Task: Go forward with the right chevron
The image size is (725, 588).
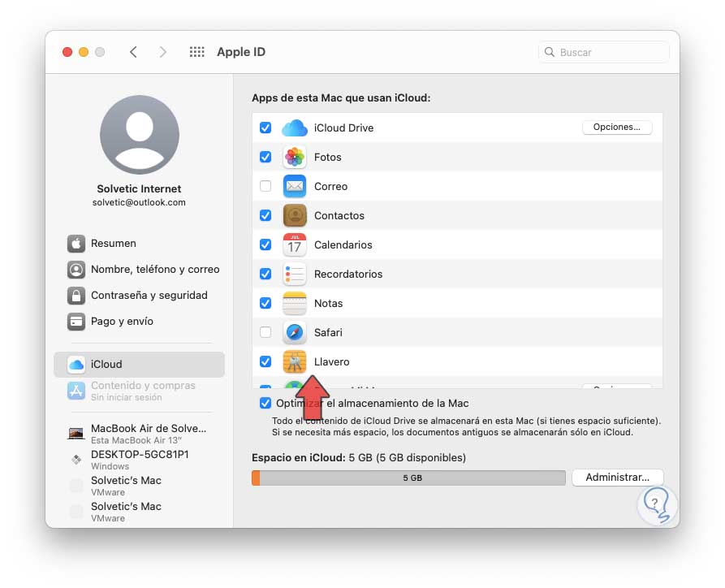Action: pyautogui.click(x=162, y=52)
